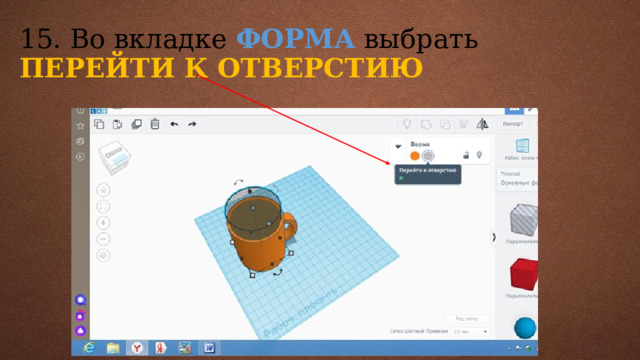Pick the blue sphere shape thumbnail
640x360 pixels.
pos(525,328)
